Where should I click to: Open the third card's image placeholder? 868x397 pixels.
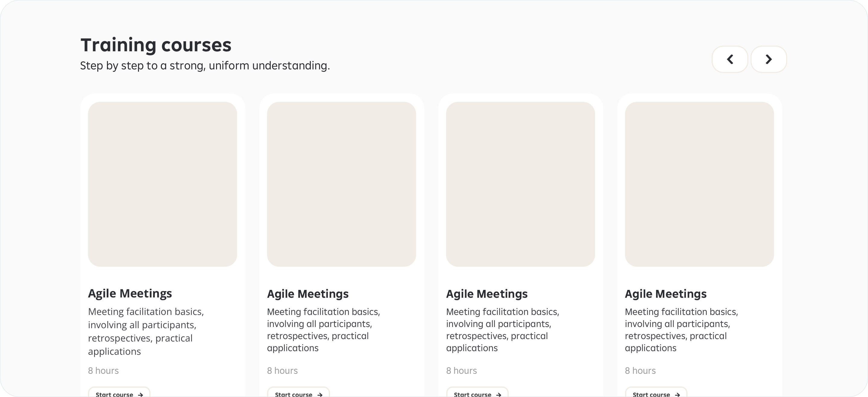(520, 185)
